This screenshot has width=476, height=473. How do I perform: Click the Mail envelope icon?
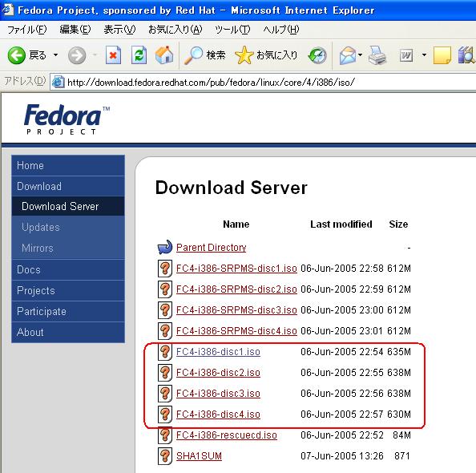point(348,55)
